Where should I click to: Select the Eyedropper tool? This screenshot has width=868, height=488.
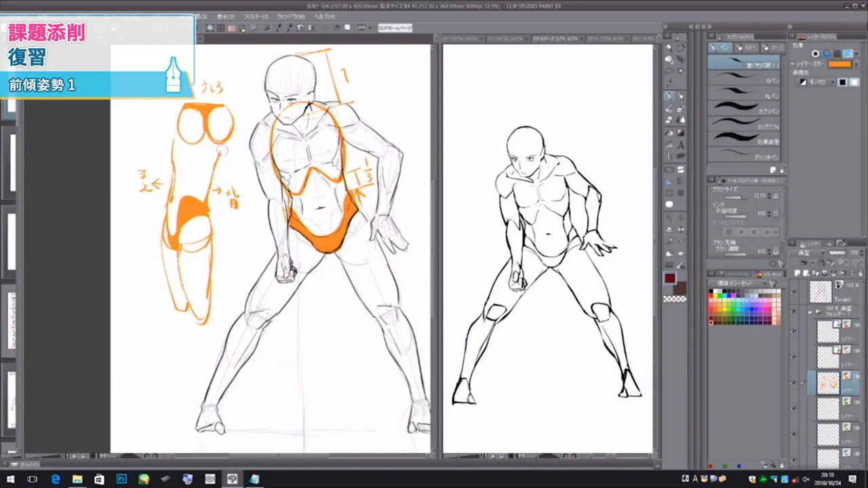pos(668,82)
